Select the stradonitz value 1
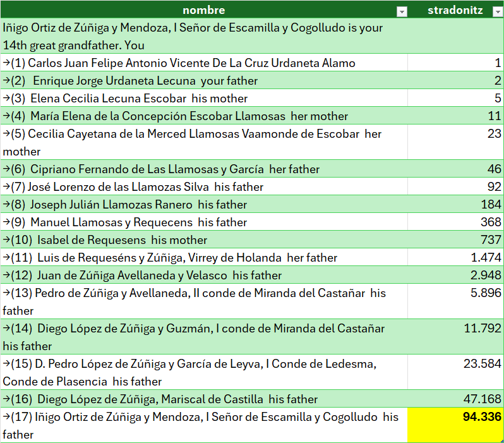The image size is (504, 443). tap(455, 63)
